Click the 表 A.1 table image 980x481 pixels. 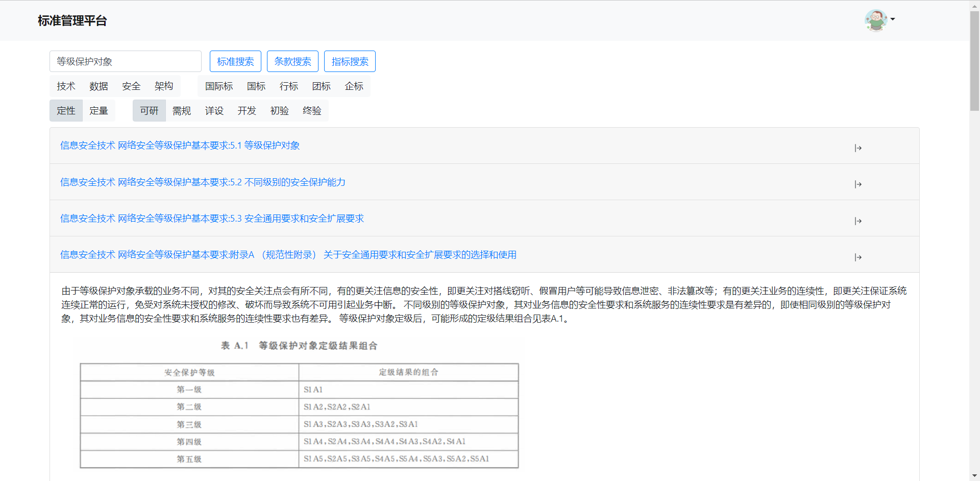(x=299, y=403)
